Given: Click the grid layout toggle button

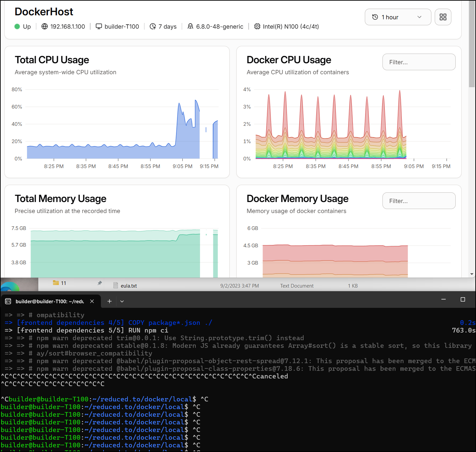Looking at the screenshot, I should (x=443, y=17).
